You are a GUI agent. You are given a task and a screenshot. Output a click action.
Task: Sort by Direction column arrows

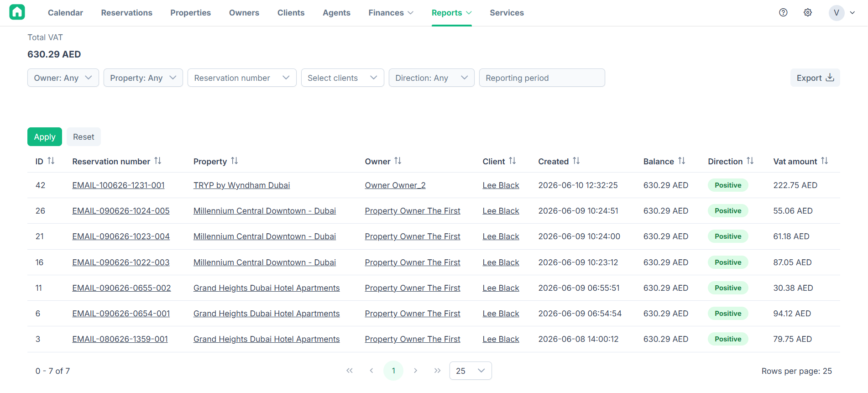point(750,161)
